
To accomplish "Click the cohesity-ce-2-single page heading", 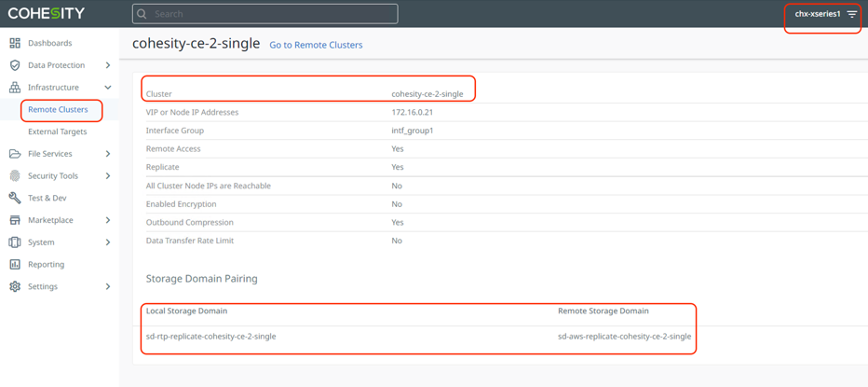I will 196,44.
